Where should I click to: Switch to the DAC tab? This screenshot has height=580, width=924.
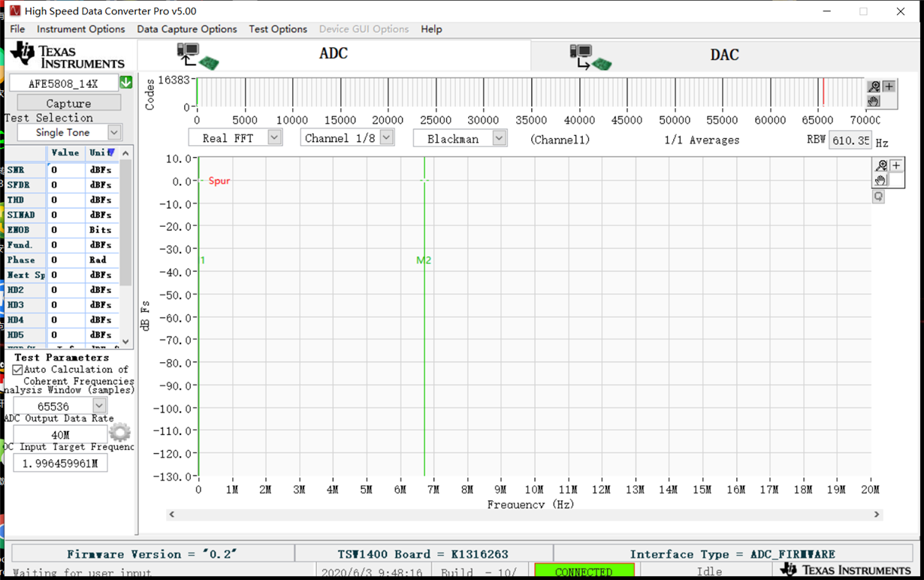724,56
